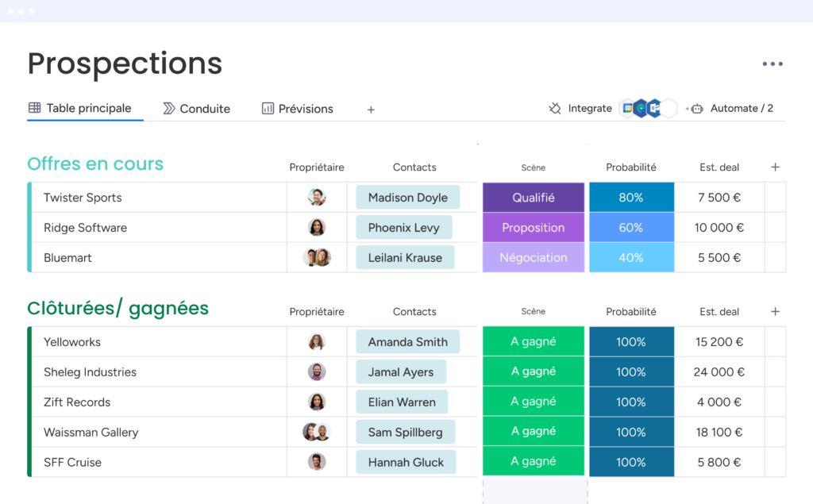Viewport: 813px width, 504px height.
Task: Open the Conduite view tab
Action: pyautogui.click(x=197, y=109)
